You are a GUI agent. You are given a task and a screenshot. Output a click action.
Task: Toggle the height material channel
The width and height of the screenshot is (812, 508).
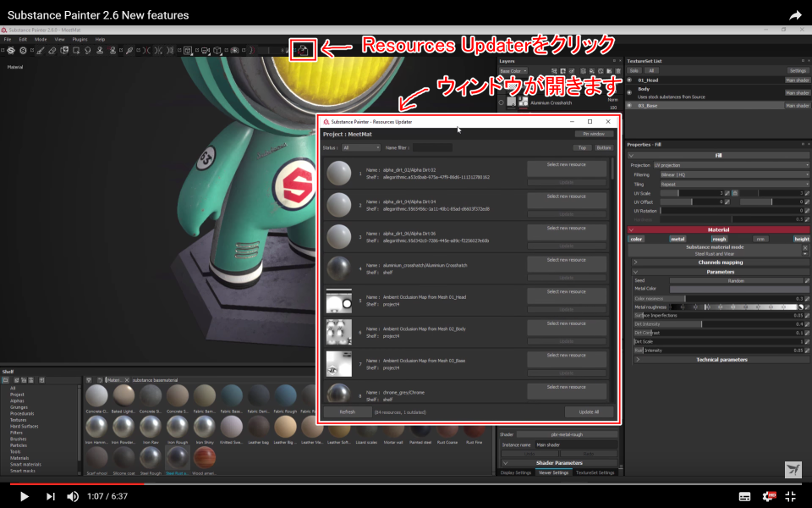pyautogui.click(x=802, y=239)
